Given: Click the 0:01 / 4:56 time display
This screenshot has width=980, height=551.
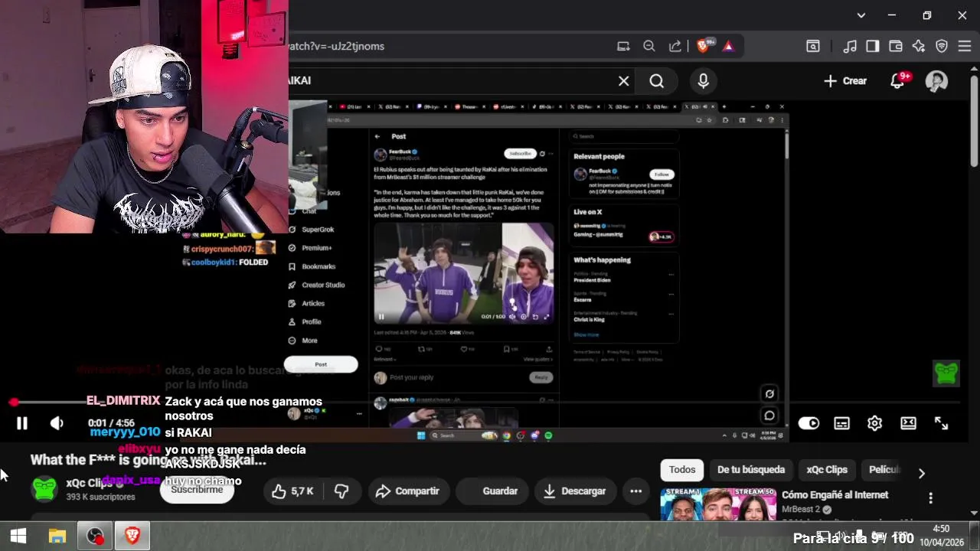Looking at the screenshot, I should [111, 423].
